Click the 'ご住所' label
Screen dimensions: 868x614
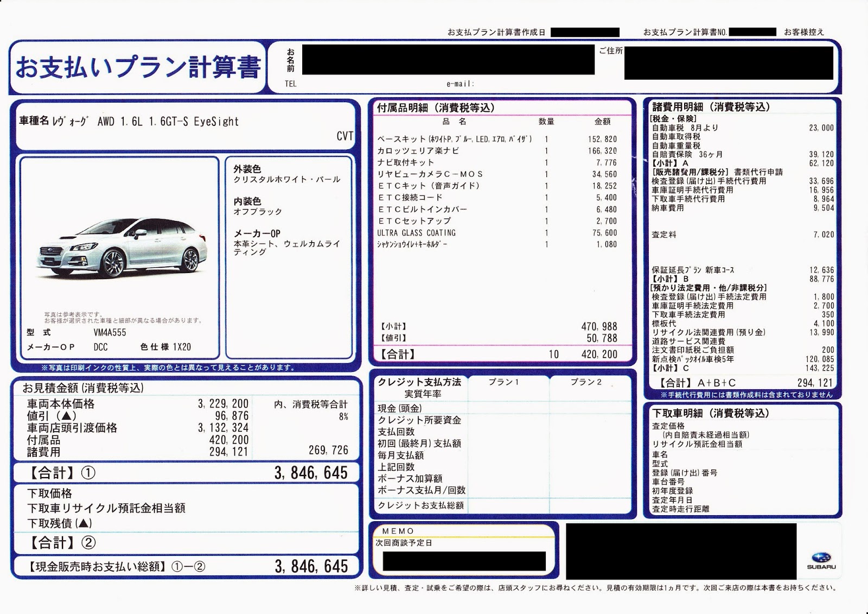[610, 50]
